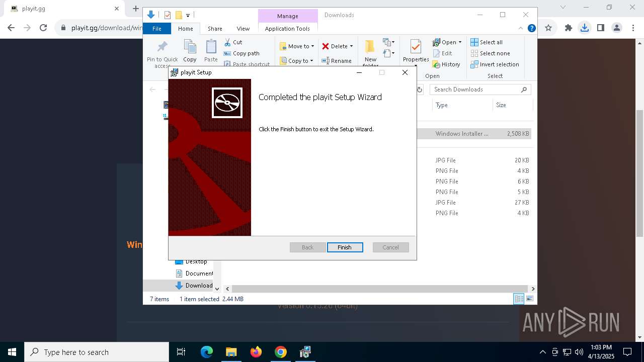Click the Properties quick access toolbar icon
Screen dimensions: 644x362
tap(168, 15)
